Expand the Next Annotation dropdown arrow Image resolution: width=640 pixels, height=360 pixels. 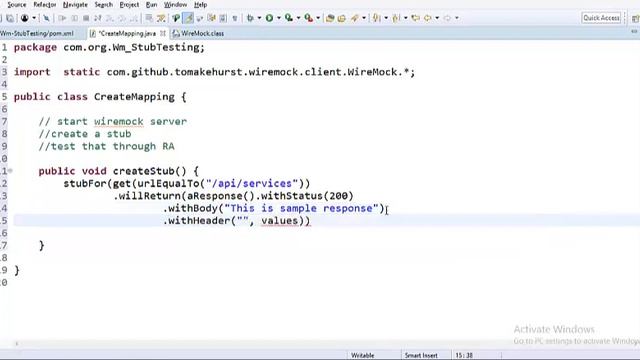click(x=386, y=18)
